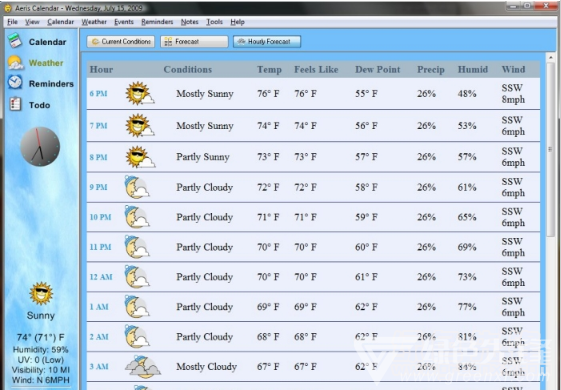Click the 74° (71°) F temperature text
The width and height of the screenshot is (561, 390).
point(40,337)
